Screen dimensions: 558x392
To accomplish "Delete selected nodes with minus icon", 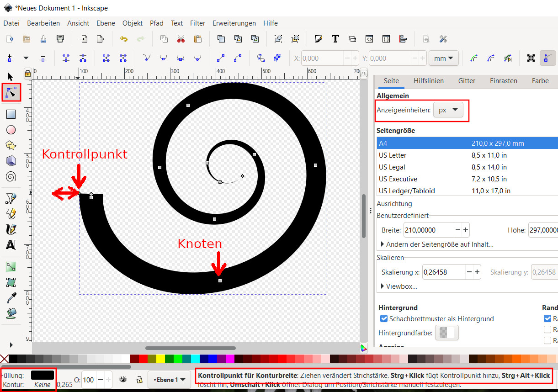I will [x=43, y=58].
